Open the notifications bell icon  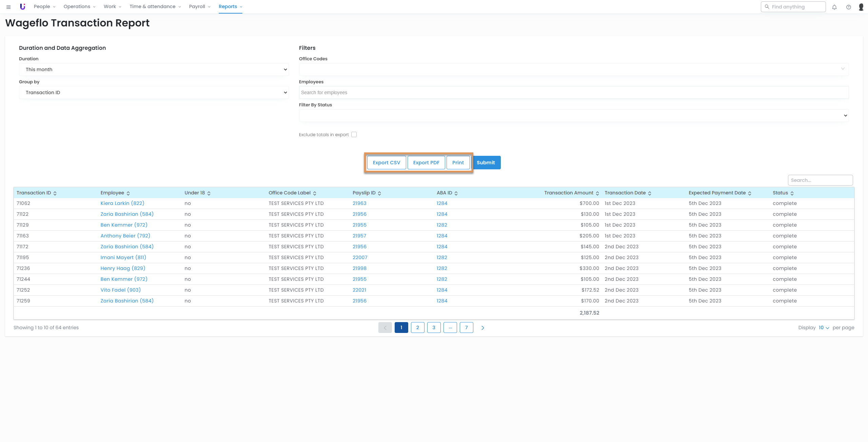(x=834, y=7)
